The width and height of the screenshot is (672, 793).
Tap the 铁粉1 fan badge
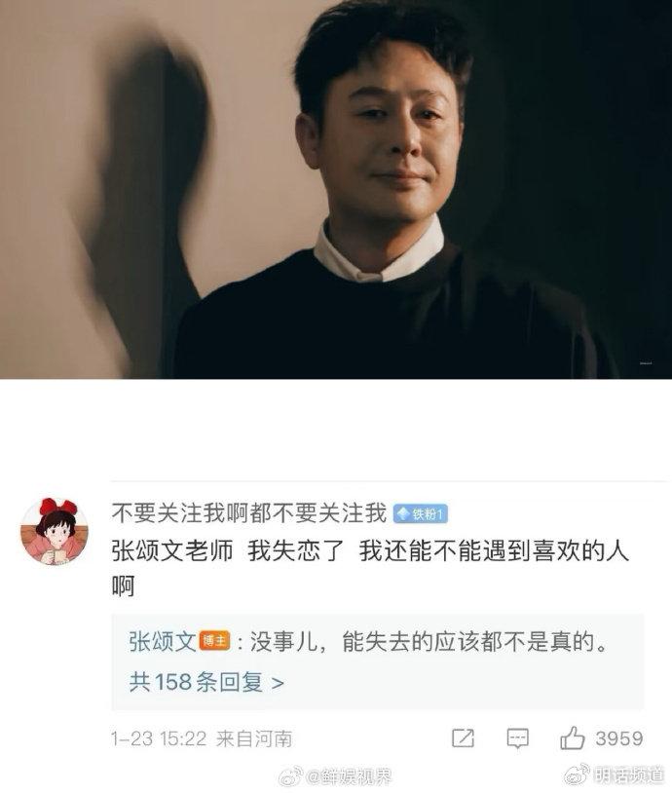[420, 513]
